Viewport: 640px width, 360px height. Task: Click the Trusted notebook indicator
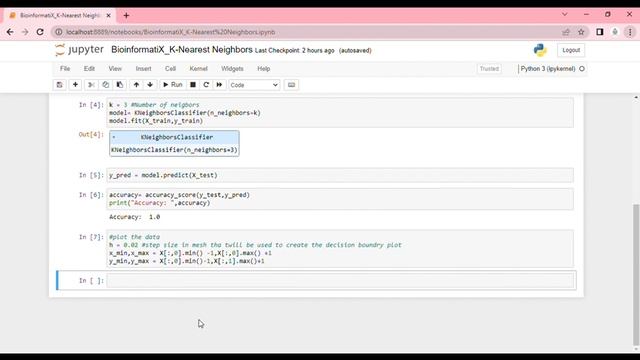(x=489, y=69)
